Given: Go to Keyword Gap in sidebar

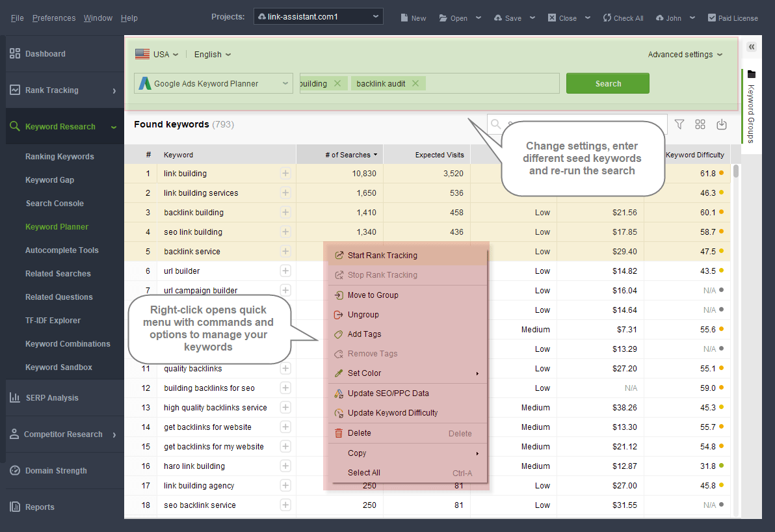Looking at the screenshot, I should 49,180.
